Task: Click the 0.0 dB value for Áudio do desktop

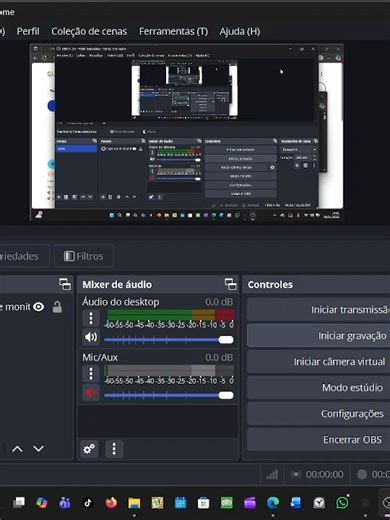Action: [219, 302]
